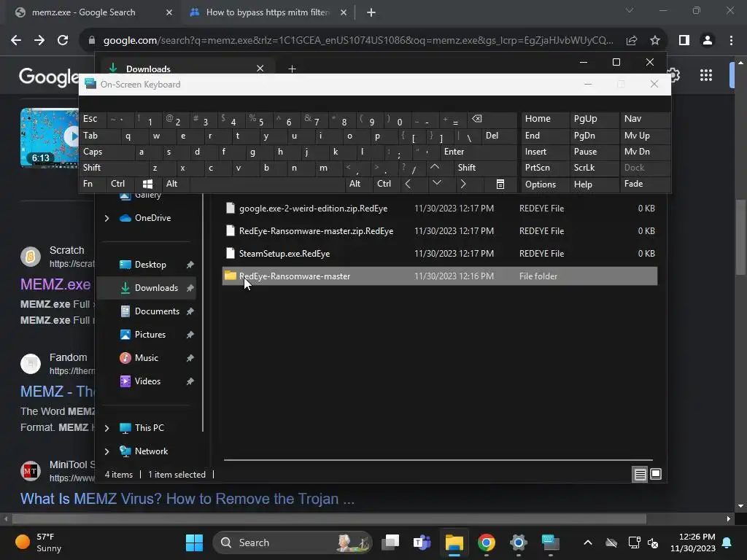Click the Chrome address bar URL

(x=358, y=41)
